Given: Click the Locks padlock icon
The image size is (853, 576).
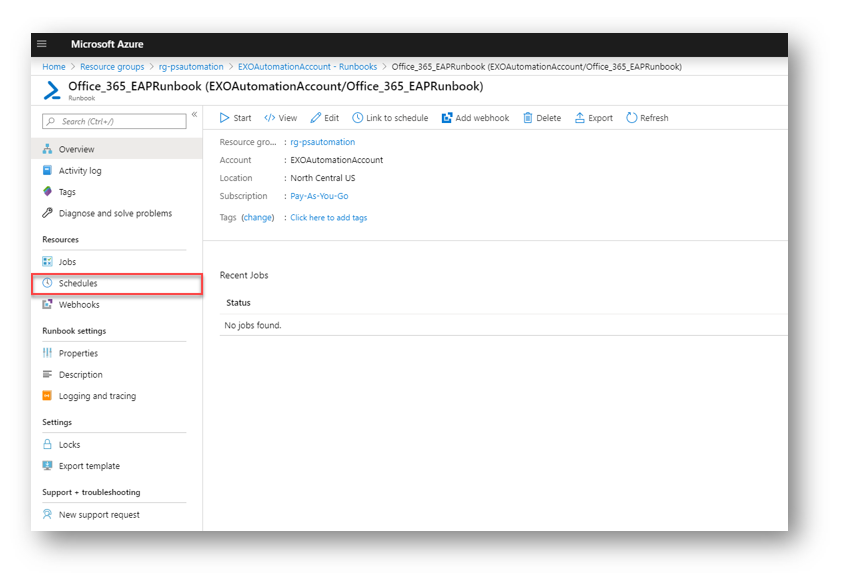Looking at the screenshot, I should [47, 444].
